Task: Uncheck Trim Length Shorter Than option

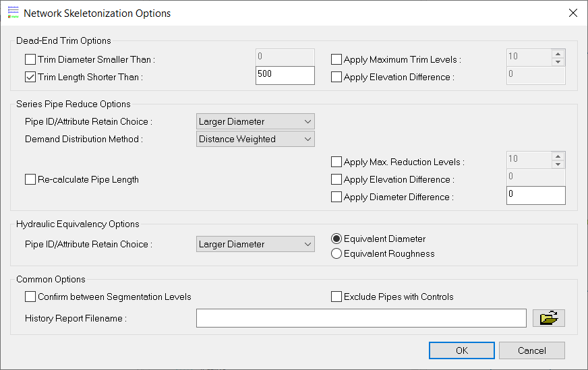Action: pyautogui.click(x=30, y=77)
